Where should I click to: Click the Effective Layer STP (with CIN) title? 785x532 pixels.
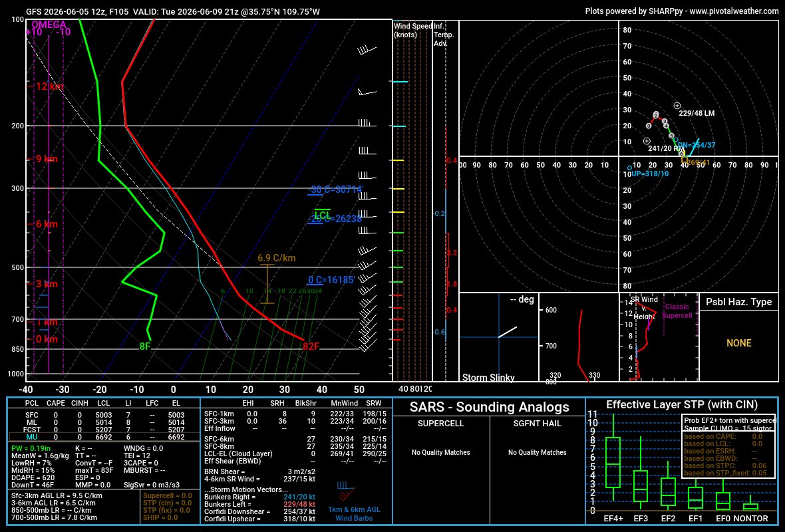pyautogui.click(x=682, y=405)
